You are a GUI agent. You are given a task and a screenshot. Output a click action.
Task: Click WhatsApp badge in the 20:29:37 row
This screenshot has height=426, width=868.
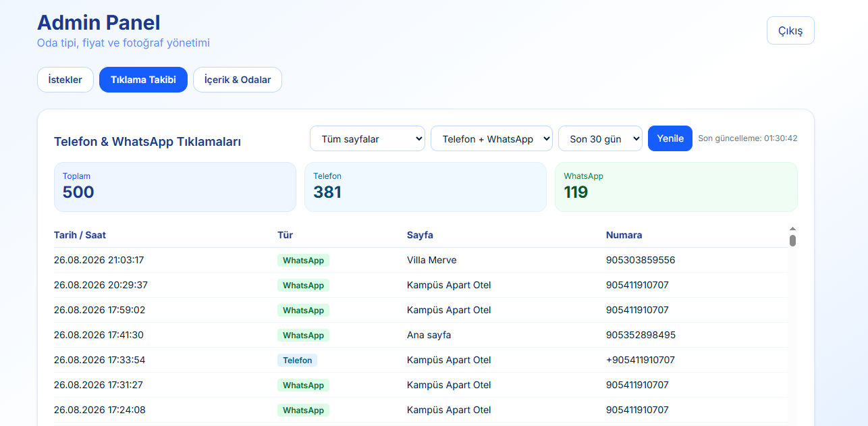coord(303,285)
